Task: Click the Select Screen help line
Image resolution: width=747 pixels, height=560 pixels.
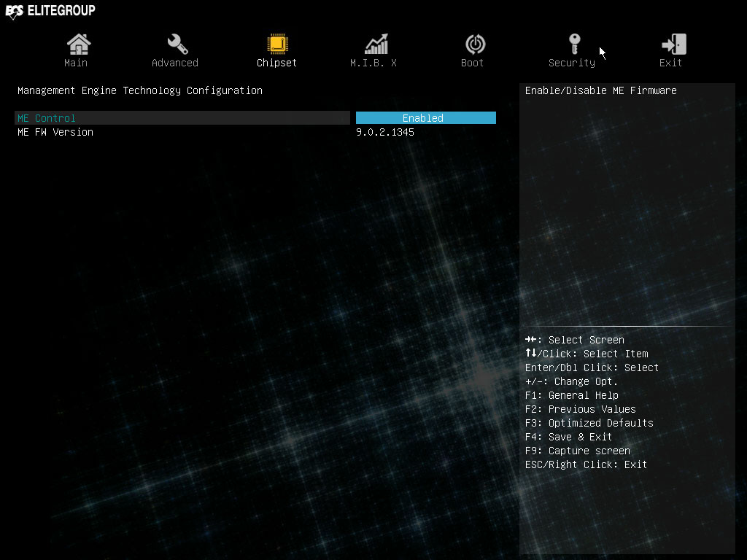Action: point(575,340)
